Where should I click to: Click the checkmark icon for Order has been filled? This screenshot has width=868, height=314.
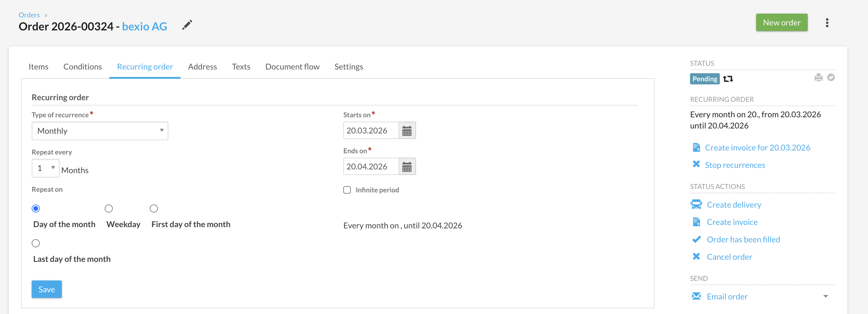click(x=696, y=239)
